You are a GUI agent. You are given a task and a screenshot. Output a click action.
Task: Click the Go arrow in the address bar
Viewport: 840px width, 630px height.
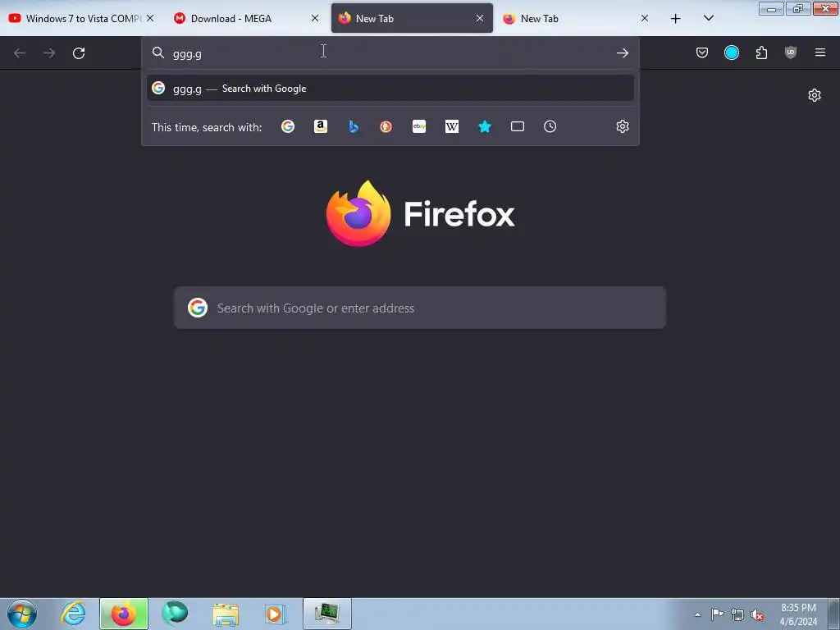pyautogui.click(x=622, y=53)
